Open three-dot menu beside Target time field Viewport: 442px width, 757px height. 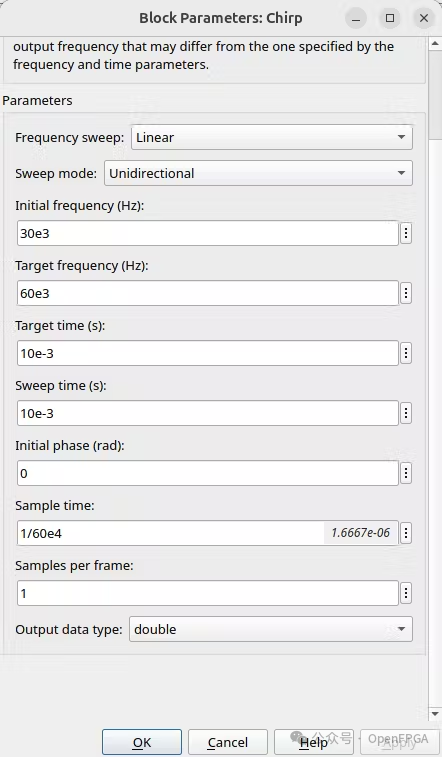click(x=406, y=353)
